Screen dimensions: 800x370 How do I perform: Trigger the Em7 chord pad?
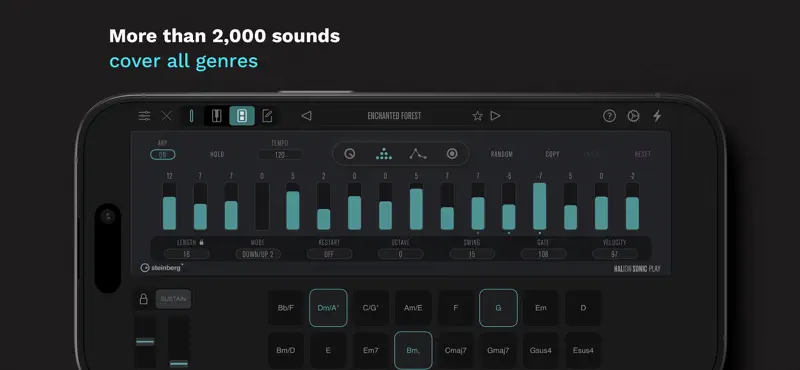(371, 351)
